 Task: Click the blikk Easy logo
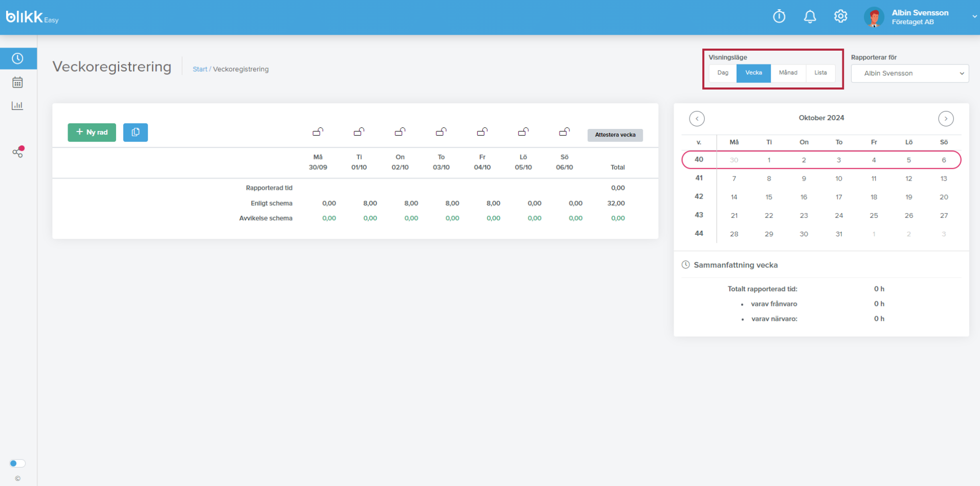[32, 17]
